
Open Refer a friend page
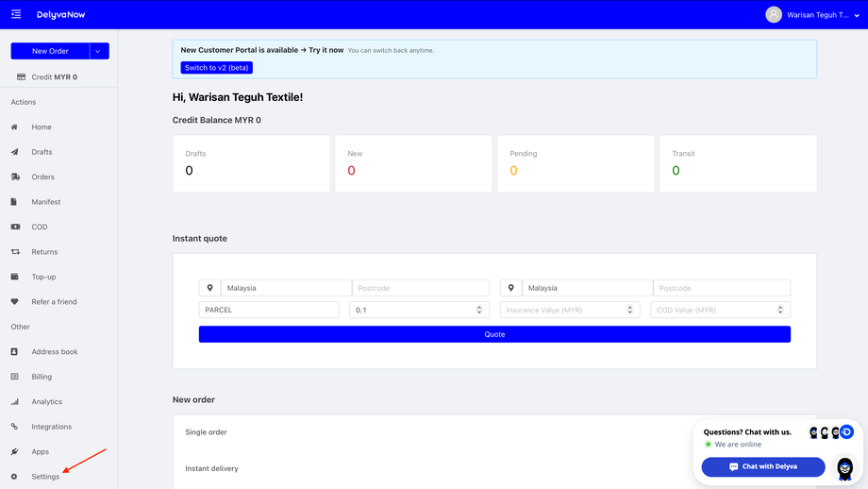coord(55,302)
